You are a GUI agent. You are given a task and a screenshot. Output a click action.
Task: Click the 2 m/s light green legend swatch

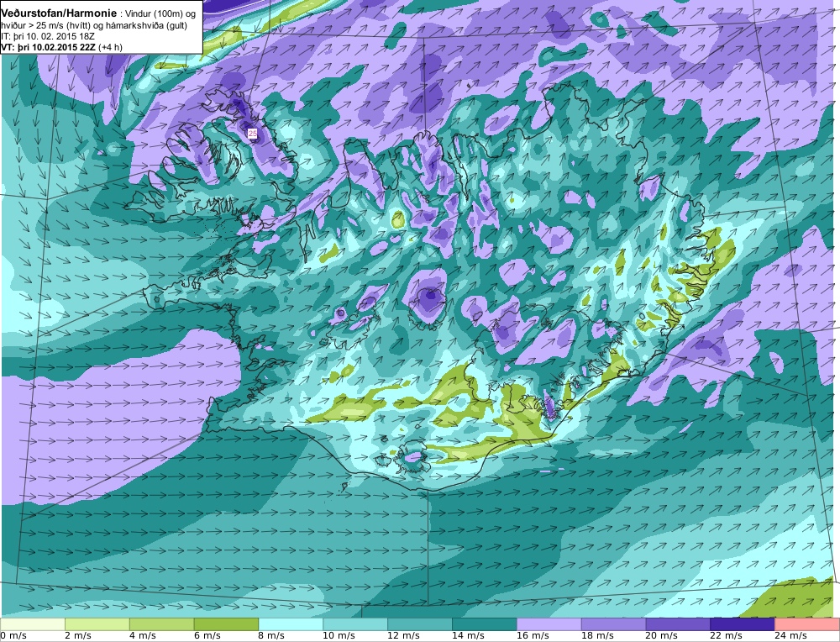tap(97, 624)
